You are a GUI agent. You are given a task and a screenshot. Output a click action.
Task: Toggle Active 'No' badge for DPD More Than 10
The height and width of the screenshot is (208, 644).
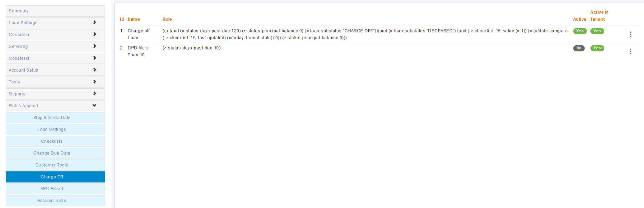[579, 48]
